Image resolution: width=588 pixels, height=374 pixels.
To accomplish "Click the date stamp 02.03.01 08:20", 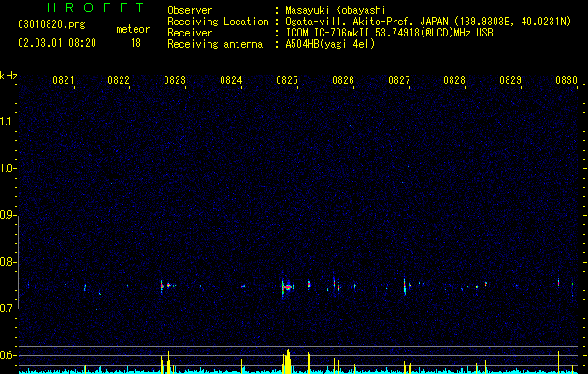I will tap(57, 43).
